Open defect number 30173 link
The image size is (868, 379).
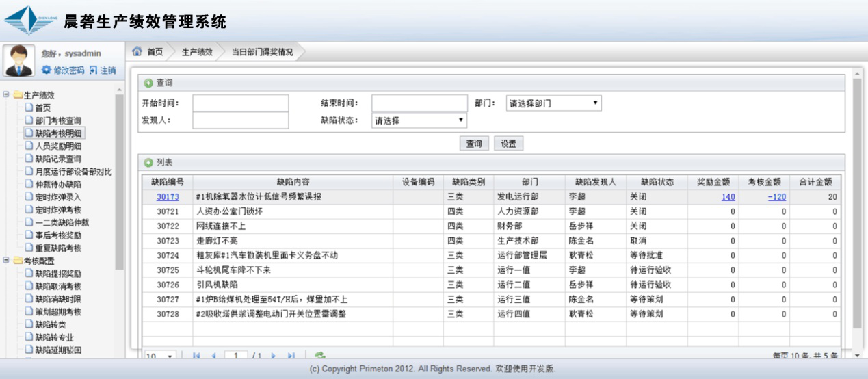click(168, 197)
